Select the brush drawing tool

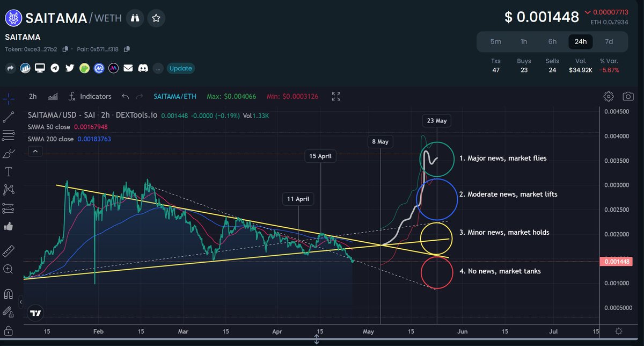pyautogui.click(x=8, y=154)
